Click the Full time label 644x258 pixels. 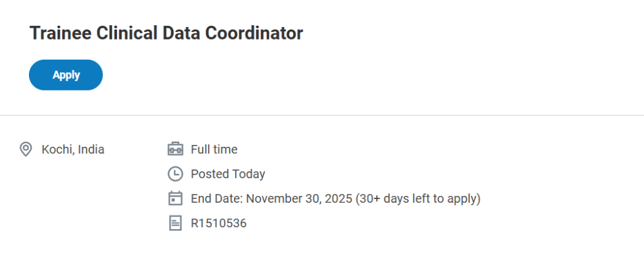click(x=214, y=149)
